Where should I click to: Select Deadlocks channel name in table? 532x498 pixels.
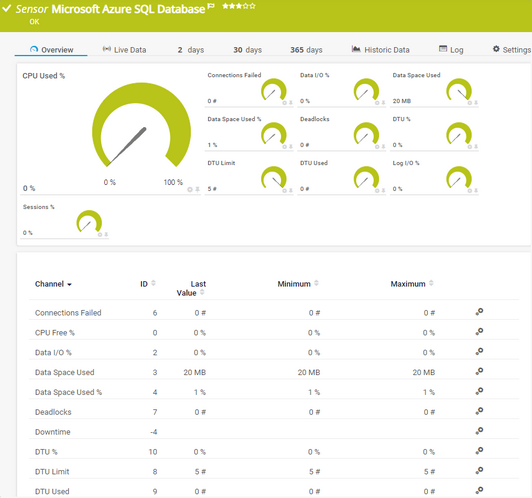pos(53,412)
